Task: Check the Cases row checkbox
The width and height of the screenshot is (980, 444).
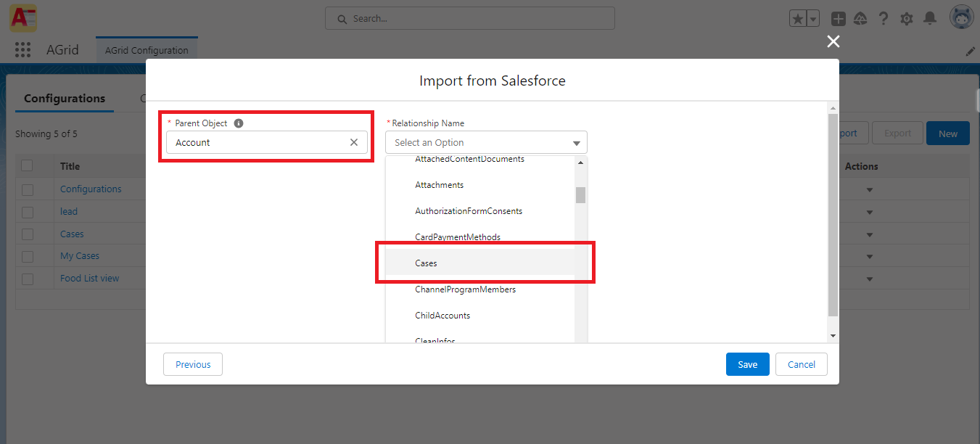Action: coord(28,234)
